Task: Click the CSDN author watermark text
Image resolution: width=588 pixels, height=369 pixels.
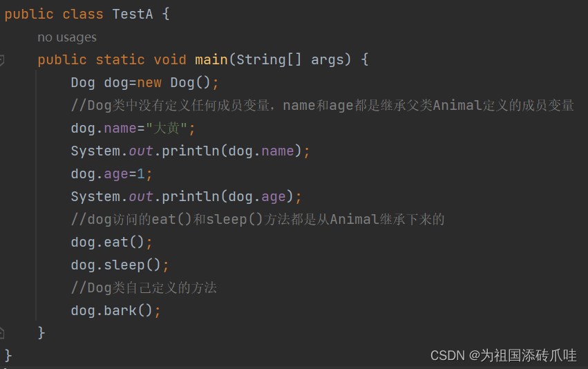Action: pyautogui.click(x=503, y=355)
